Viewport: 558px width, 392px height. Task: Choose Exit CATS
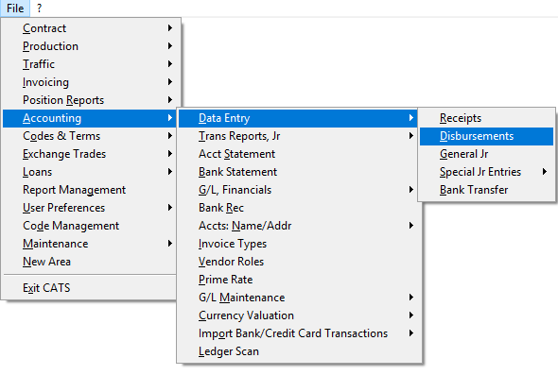(89, 288)
